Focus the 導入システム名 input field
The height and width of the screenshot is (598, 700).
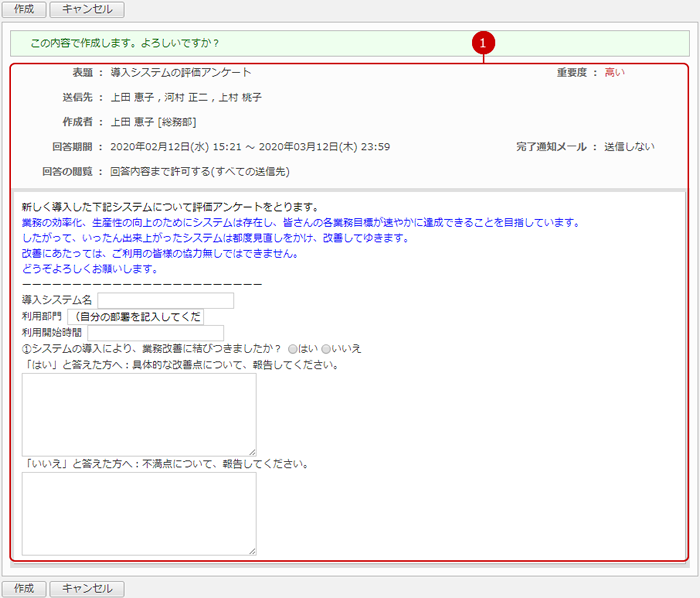pyautogui.click(x=165, y=300)
